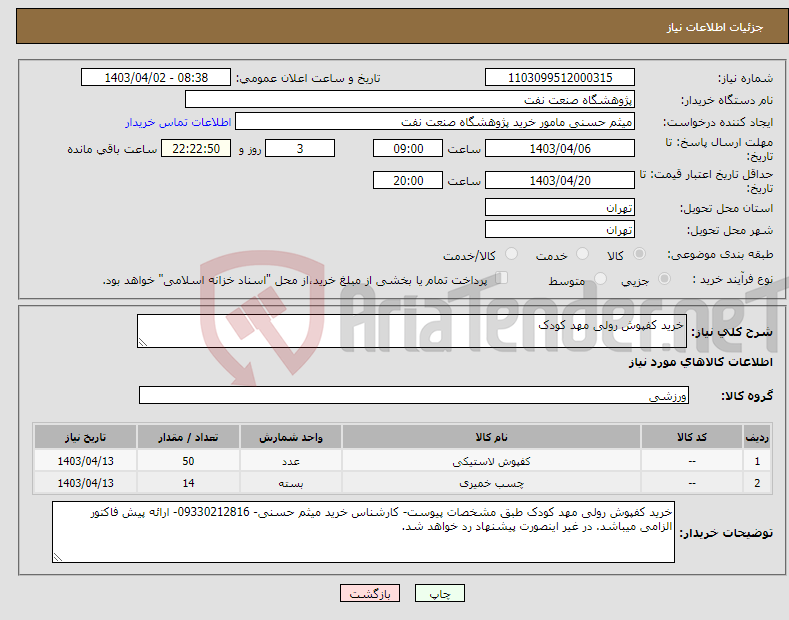
Task: Select the خدمت radio button
Action: point(582,254)
